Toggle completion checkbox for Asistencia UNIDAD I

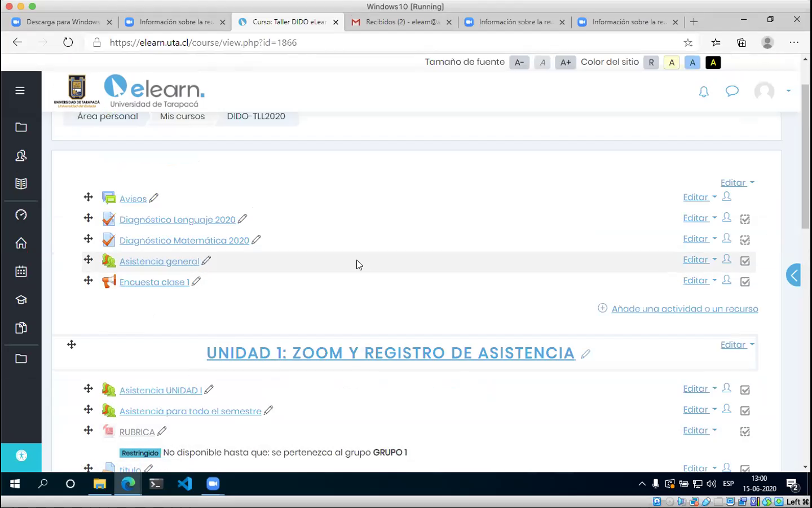pyautogui.click(x=745, y=390)
